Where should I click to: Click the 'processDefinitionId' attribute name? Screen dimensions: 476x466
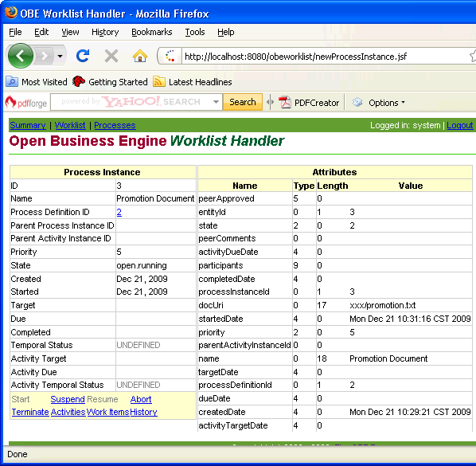235,386
